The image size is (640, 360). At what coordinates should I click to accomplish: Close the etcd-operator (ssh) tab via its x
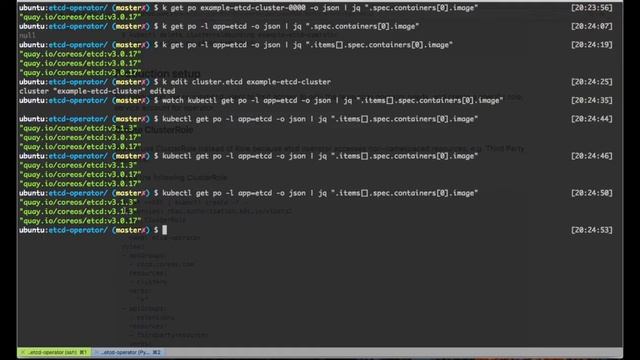(x=23, y=352)
